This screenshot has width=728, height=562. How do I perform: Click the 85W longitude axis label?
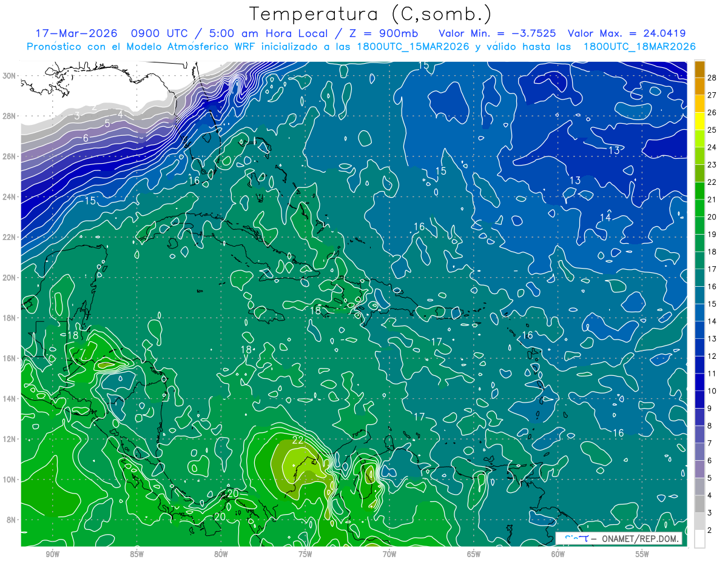coord(136,554)
